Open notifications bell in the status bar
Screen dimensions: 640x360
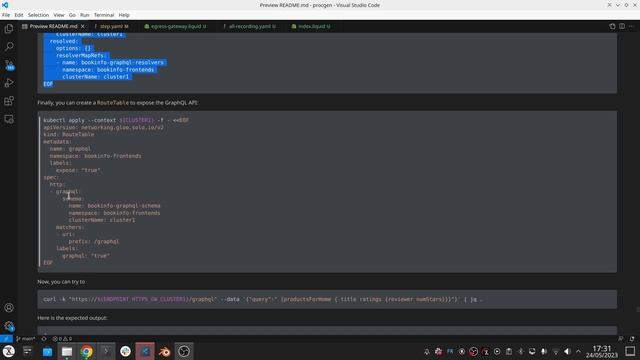coord(632,339)
